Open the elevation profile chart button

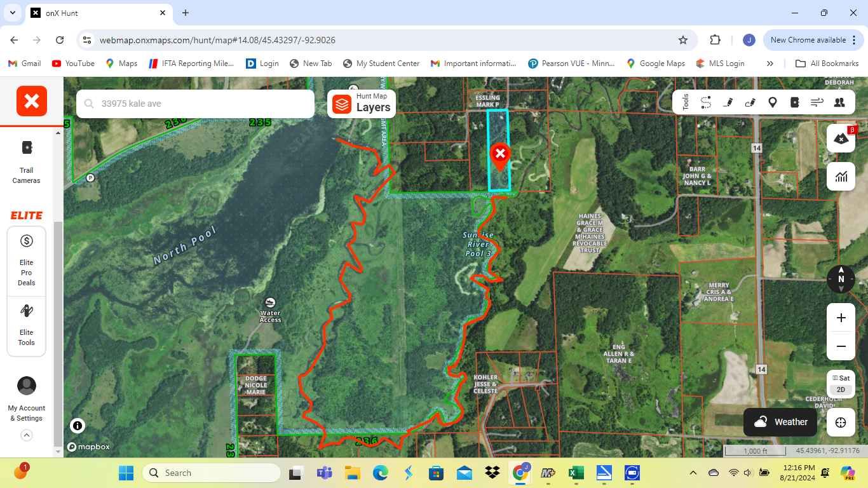pos(841,176)
